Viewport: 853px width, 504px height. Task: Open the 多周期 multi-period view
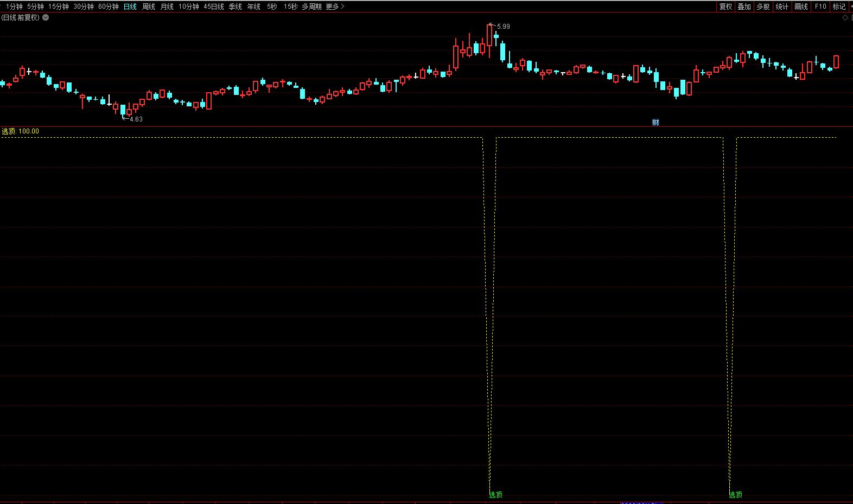point(311,7)
